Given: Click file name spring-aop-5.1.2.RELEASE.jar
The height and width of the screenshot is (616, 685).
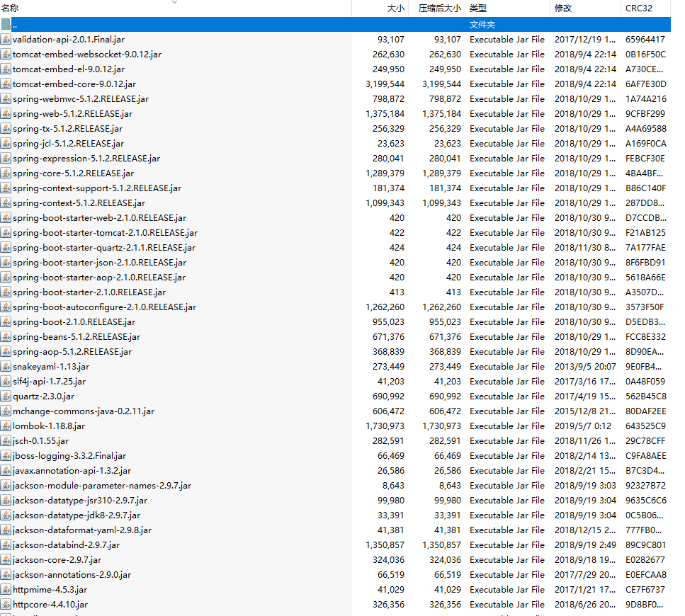Looking at the screenshot, I should (72, 351).
